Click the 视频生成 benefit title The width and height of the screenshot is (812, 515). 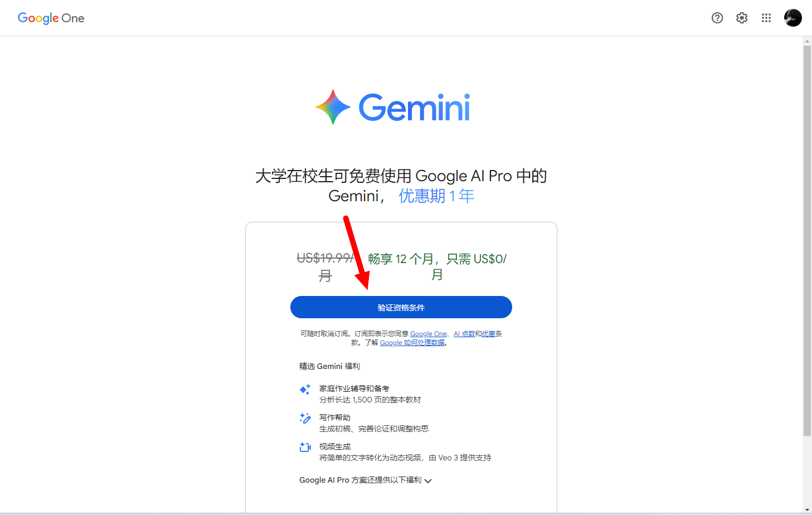[x=335, y=446]
